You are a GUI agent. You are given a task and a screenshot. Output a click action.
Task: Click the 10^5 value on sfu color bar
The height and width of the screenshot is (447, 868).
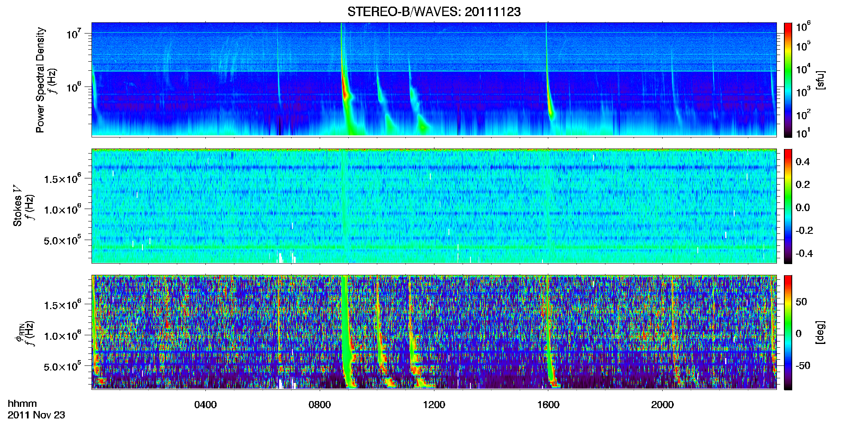pos(803,46)
